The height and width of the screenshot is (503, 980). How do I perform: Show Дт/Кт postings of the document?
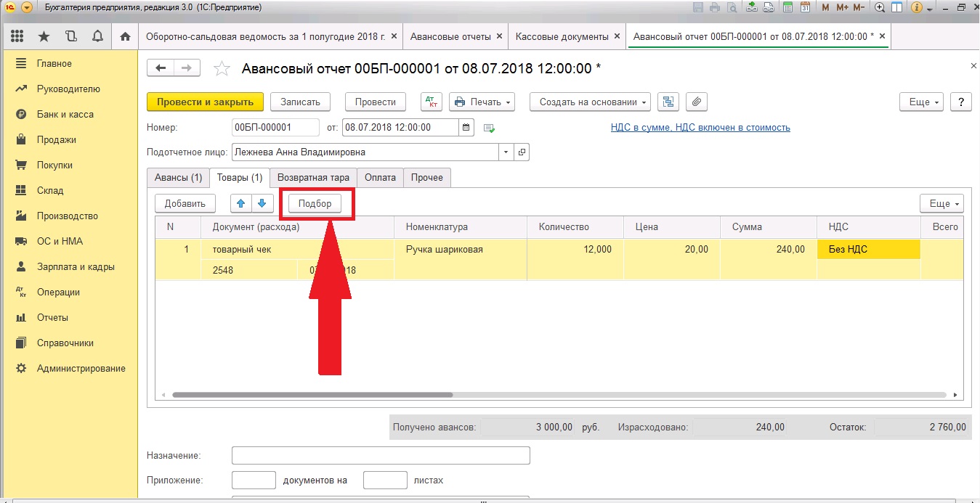[x=432, y=102]
